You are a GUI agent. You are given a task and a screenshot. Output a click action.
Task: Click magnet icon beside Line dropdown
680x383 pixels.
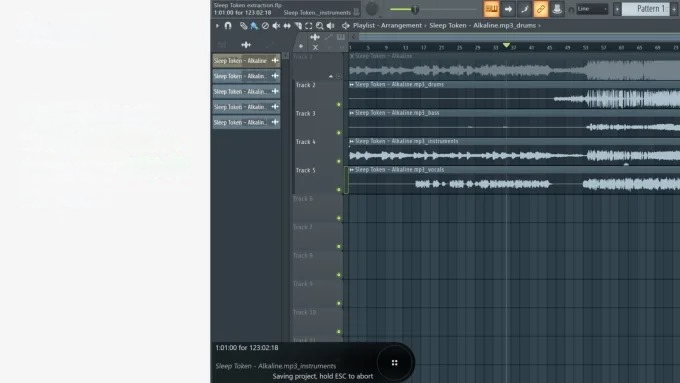tap(571, 10)
